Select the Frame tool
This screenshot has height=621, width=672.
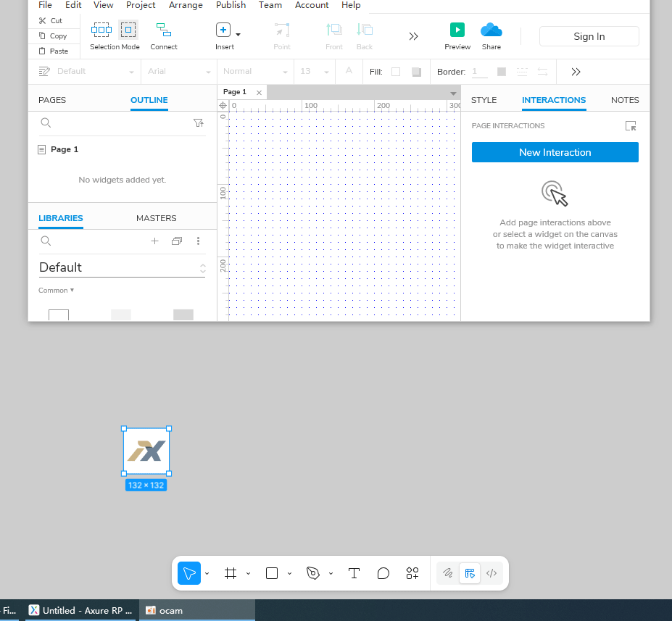point(231,573)
